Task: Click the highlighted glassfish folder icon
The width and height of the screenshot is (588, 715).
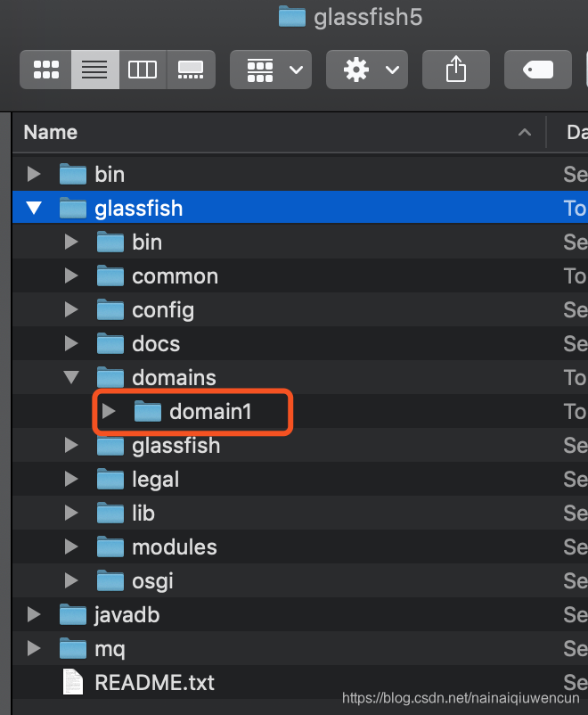Action: [x=73, y=208]
